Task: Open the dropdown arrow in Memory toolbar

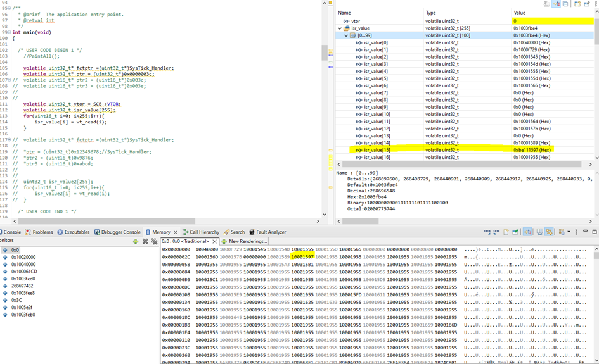Action: pyautogui.click(x=568, y=232)
